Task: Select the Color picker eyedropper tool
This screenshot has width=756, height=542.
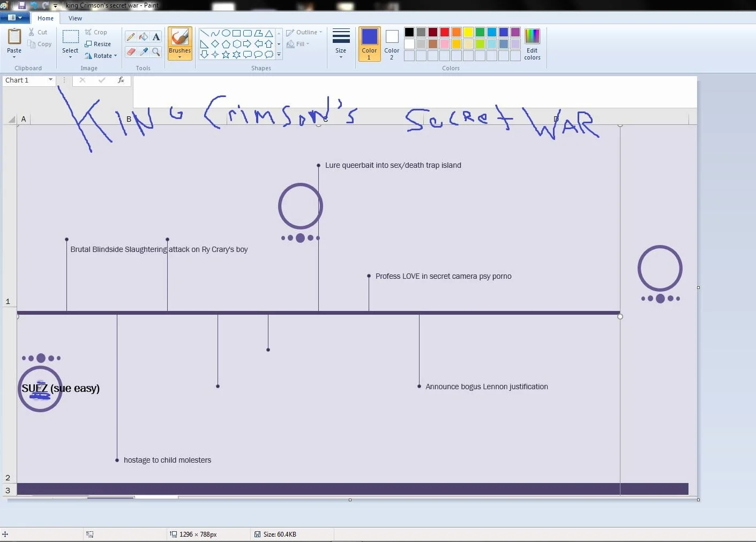Action: pos(144,52)
